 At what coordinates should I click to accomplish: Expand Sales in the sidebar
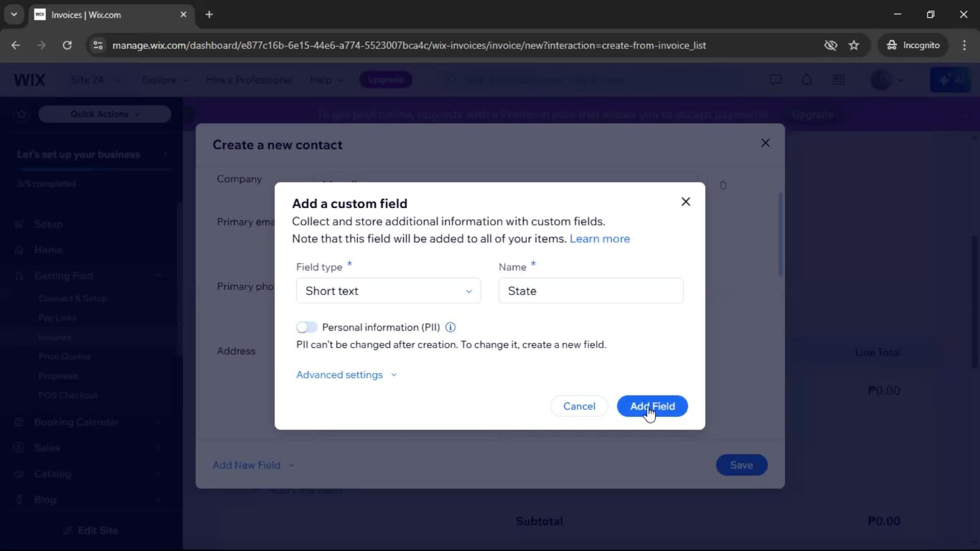(x=158, y=448)
